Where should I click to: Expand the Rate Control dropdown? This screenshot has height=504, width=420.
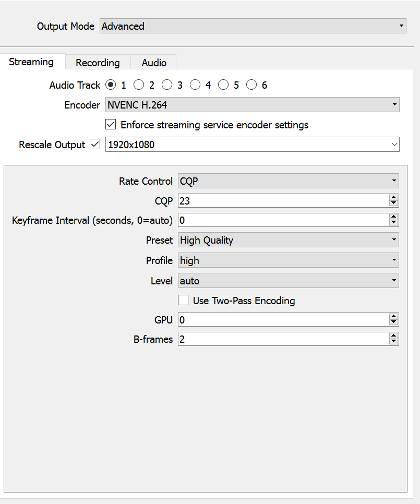[x=288, y=181]
